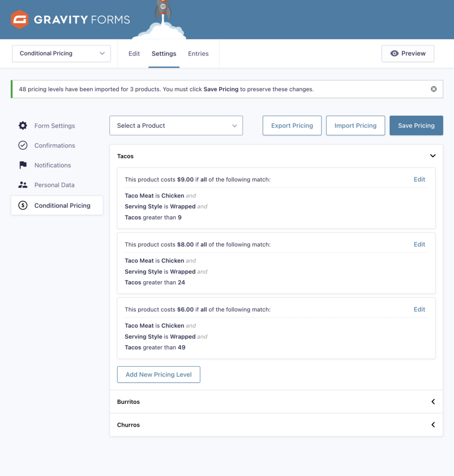Dismiss the import notice with X icon
This screenshot has width=454, height=476.
point(434,89)
